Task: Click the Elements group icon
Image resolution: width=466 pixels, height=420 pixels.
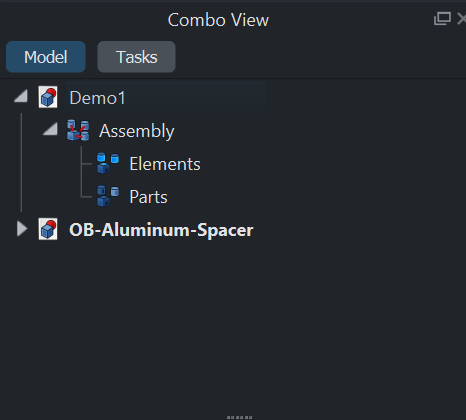Action: [x=108, y=163]
